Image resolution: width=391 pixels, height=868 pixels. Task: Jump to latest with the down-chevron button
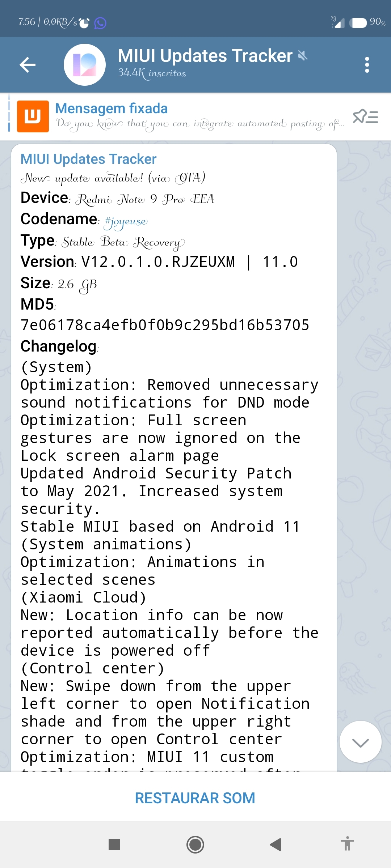tap(361, 742)
